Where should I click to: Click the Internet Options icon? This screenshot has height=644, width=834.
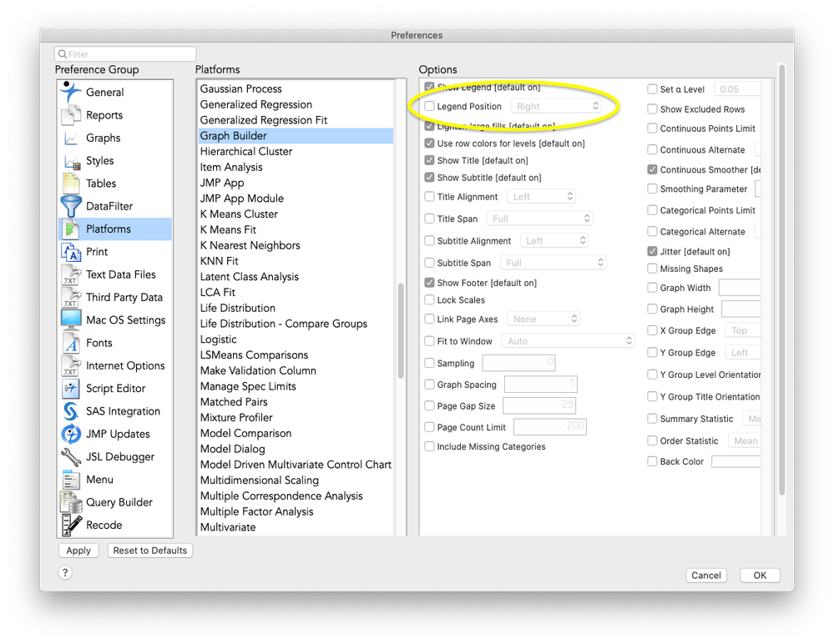(71, 365)
